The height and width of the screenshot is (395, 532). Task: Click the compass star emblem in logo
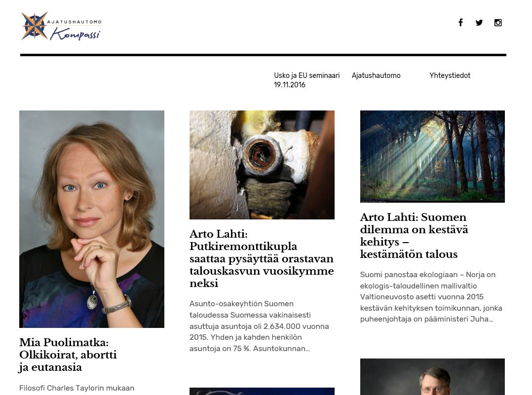34,26
